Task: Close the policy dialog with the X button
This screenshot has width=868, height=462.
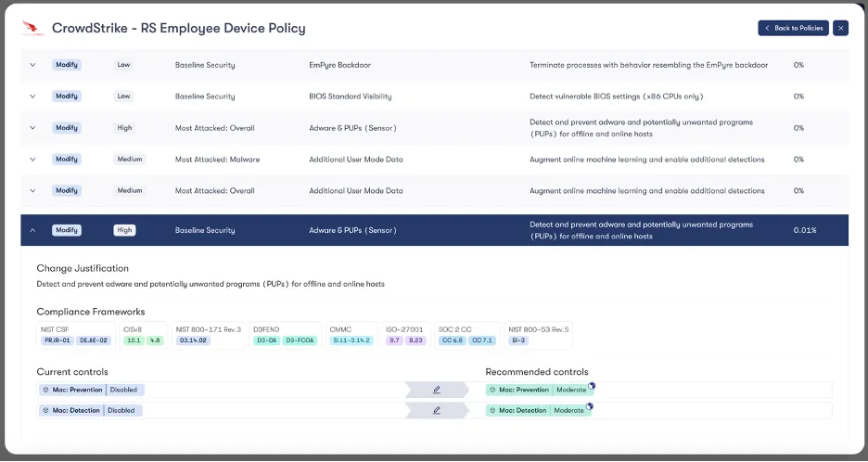Action: (x=840, y=28)
